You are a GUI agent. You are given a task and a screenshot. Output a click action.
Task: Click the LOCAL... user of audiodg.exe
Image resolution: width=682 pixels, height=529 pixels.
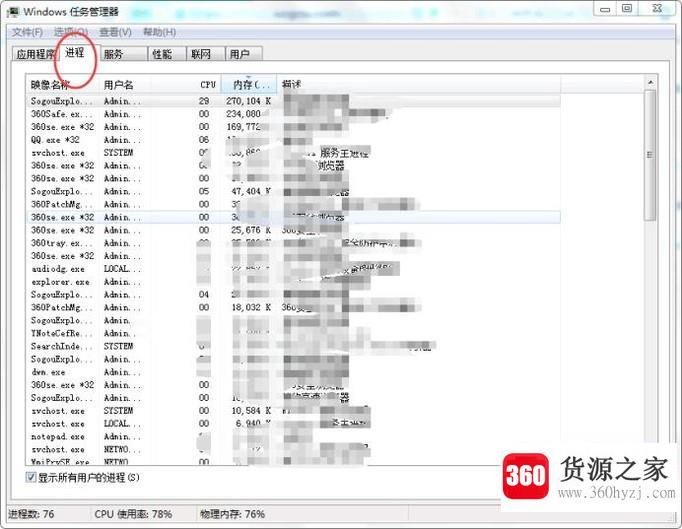pyautogui.click(x=122, y=269)
